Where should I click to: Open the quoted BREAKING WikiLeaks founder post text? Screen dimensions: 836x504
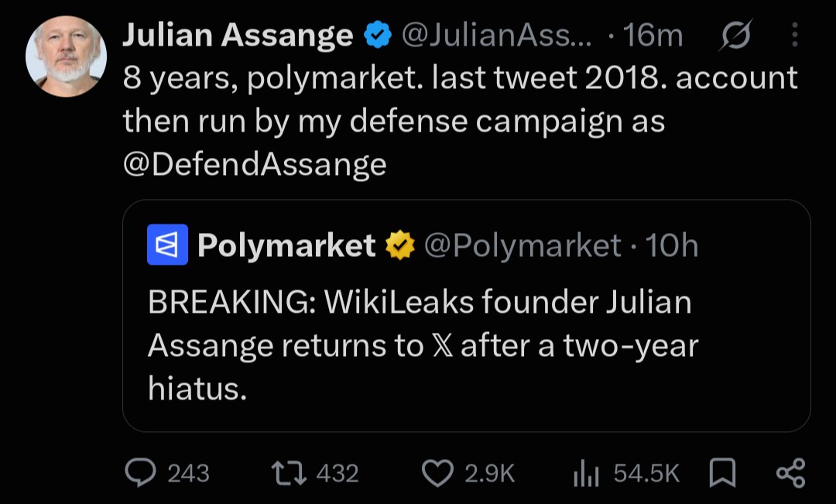(423, 345)
